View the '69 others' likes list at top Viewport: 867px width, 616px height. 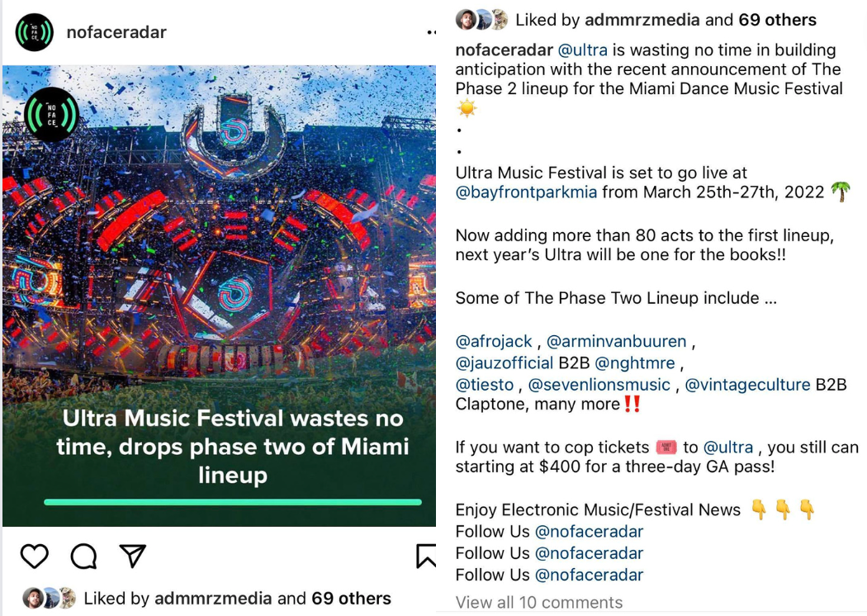778,20
